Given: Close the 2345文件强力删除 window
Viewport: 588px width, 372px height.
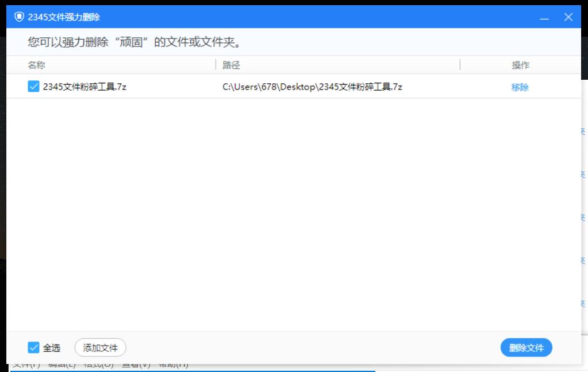Looking at the screenshot, I should click(568, 17).
